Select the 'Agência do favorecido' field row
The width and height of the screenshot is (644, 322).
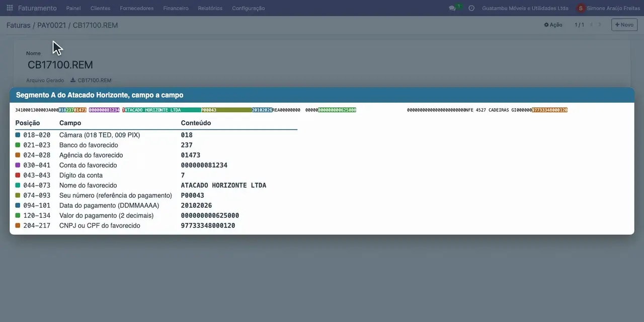[x=156, y=155]
